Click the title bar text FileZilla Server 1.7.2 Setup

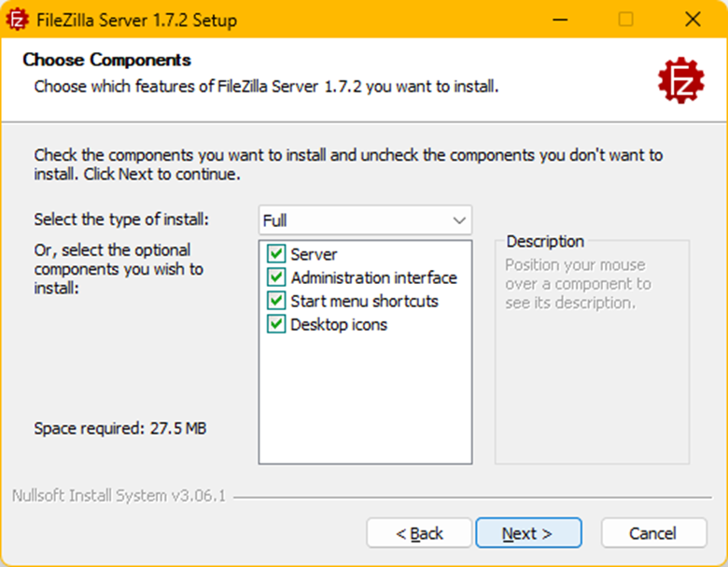pos(136,20)
